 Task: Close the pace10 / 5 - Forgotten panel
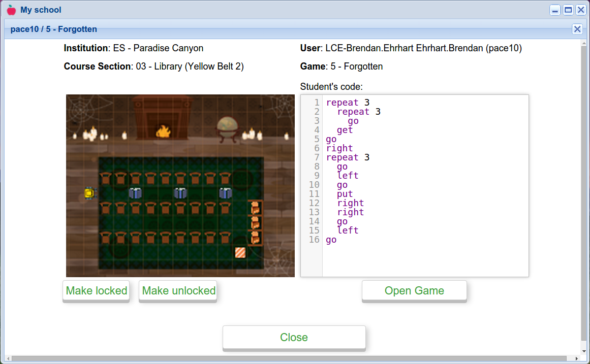[x=577, y=29]
